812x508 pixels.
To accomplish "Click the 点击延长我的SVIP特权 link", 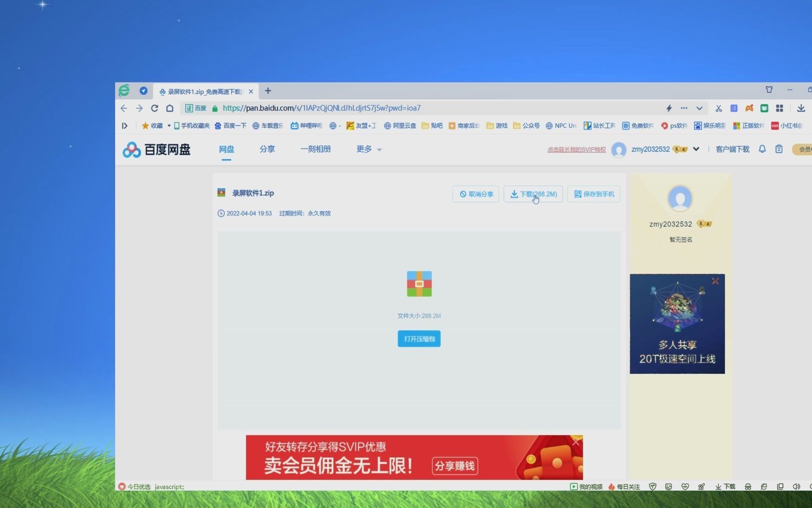I will click(577, 150).
